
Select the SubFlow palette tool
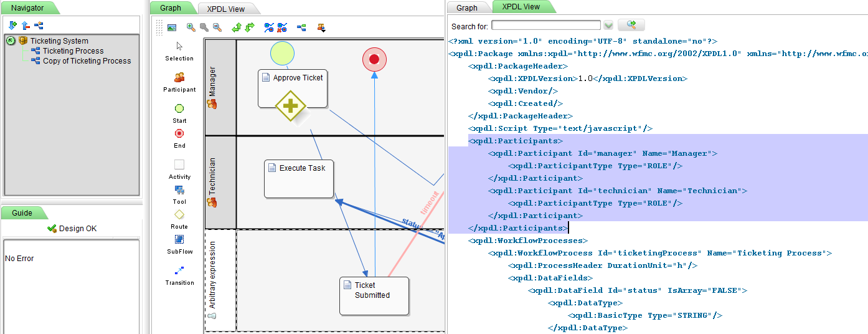[179, 240]
